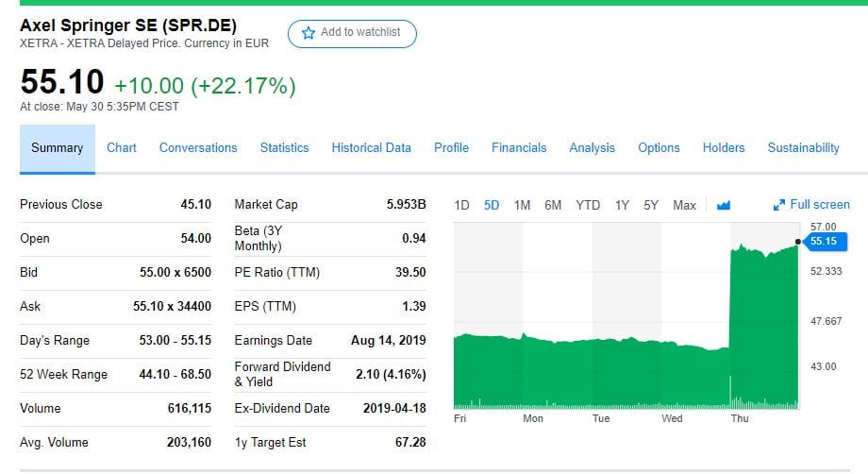The height and width of the screenshot is (474, 868).
Task: Click the 55.15 price marker on chart
Action: 824,242
